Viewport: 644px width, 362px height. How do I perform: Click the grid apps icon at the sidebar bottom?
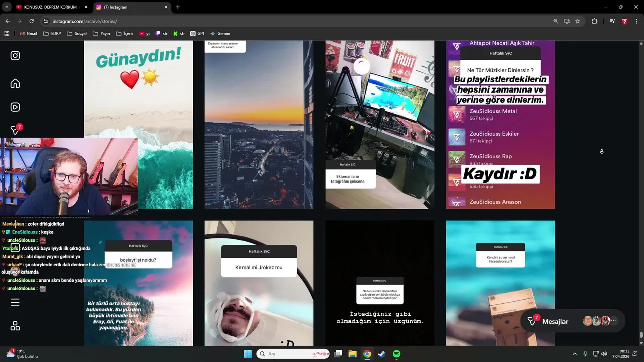pos(15,326)
